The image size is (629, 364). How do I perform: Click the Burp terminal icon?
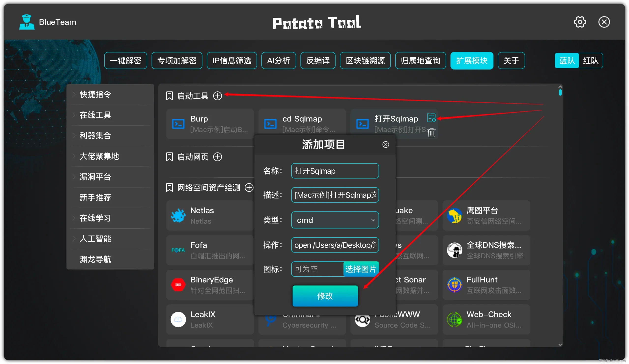tap(178, 124)
